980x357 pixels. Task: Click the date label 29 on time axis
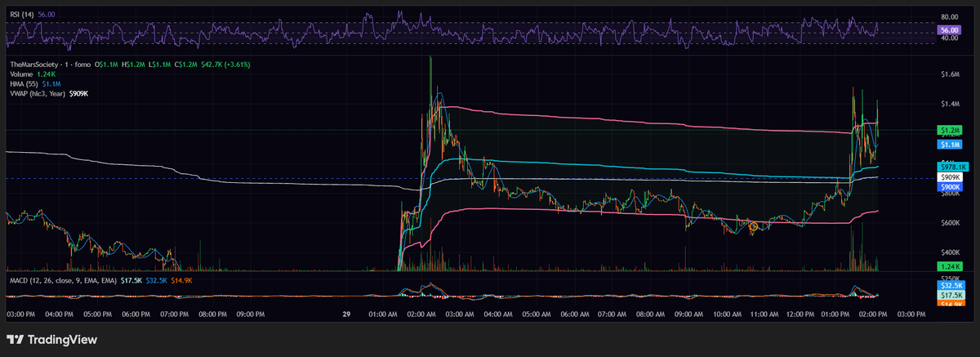(x=346, y=313)
